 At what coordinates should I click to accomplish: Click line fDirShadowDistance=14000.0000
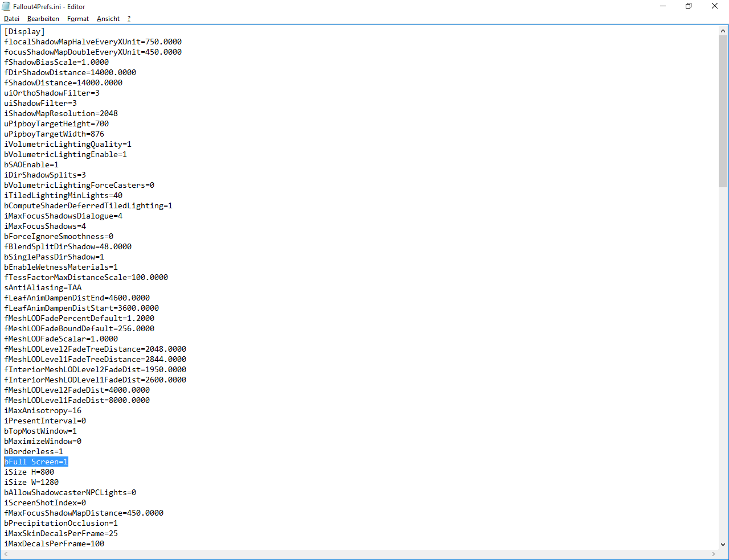coord(70,72)
